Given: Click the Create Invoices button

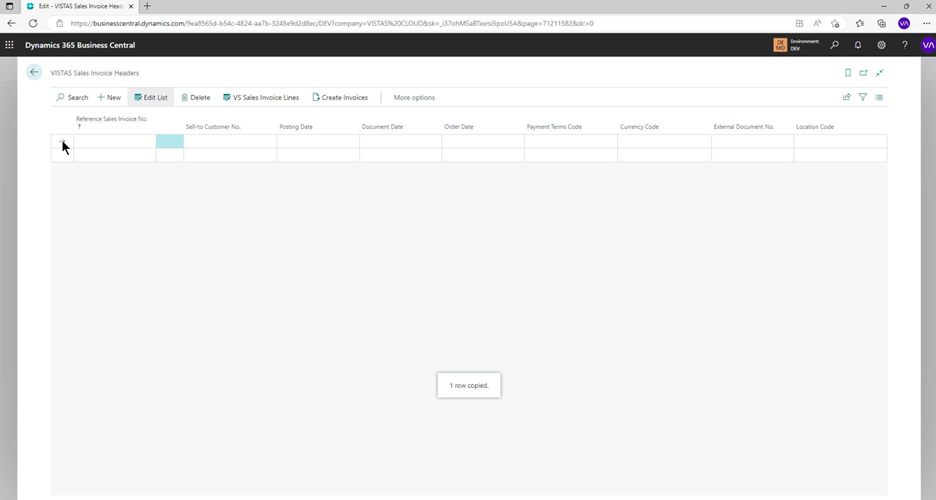Looking at the screenshot, I should coord(340,97).
